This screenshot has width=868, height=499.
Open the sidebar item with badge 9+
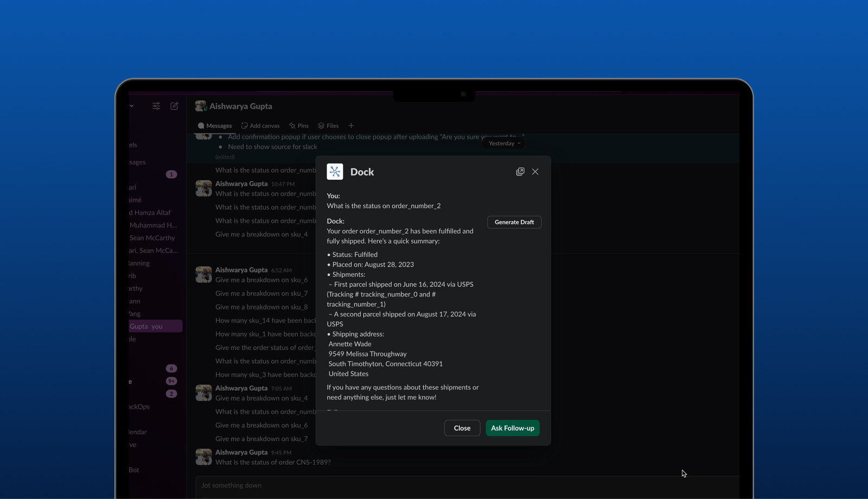pyautogui.click(x=171, y=381)
